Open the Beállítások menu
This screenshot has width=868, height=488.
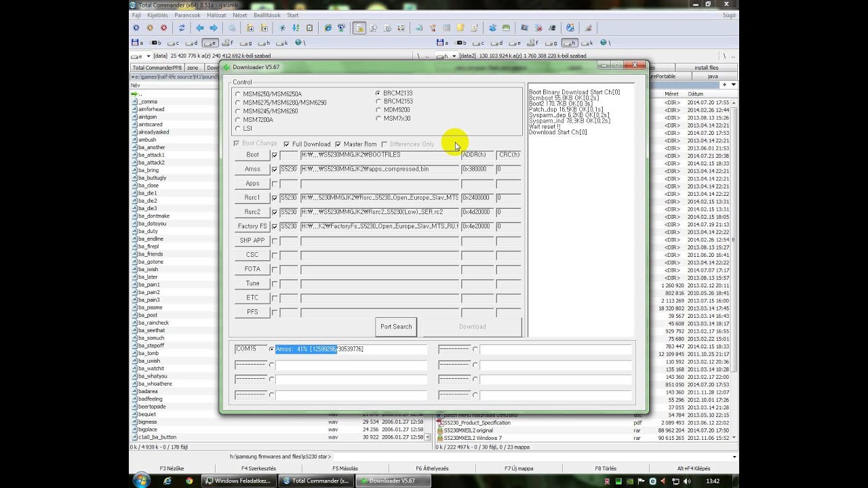[x=268, y=15]
